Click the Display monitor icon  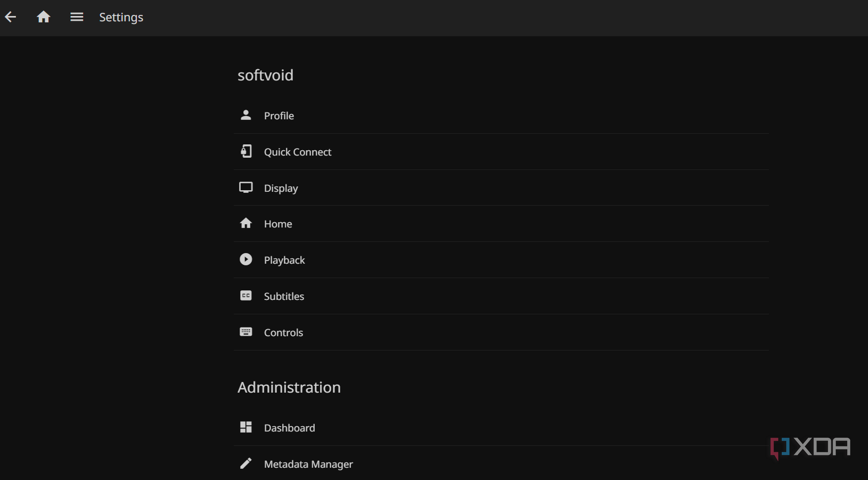pyautogui.click(x=245, y=188)
